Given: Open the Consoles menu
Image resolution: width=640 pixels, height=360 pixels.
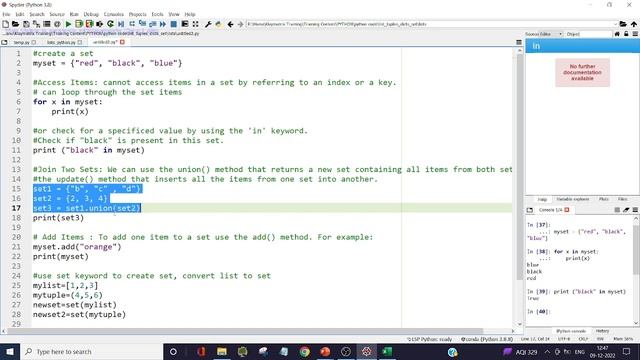Looking at the screenshot, I should click(113, 14).
